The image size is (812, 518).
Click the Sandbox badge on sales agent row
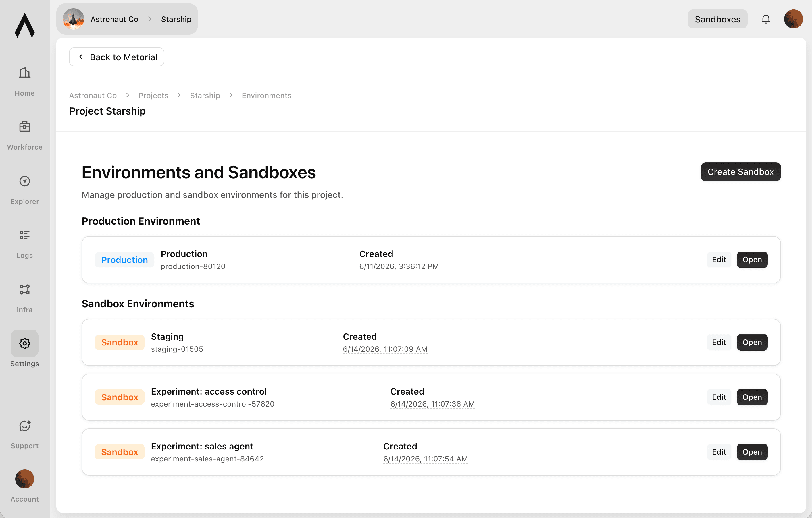tap(119, 452)
